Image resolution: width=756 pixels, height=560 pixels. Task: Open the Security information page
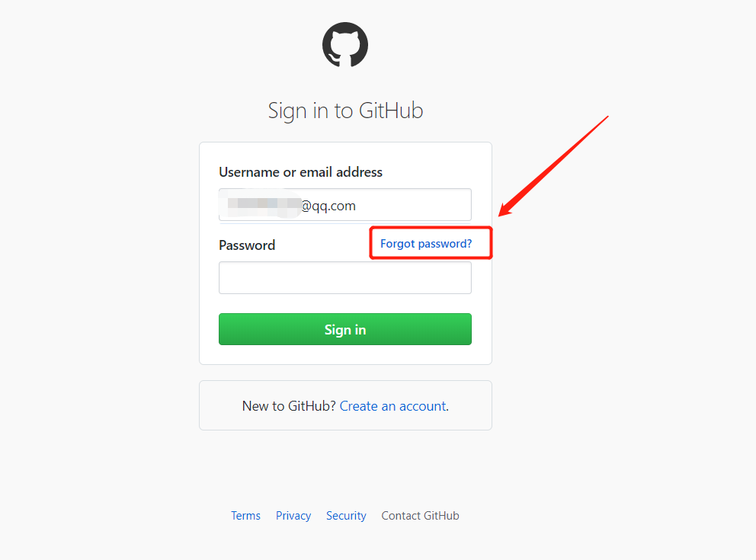346,516
